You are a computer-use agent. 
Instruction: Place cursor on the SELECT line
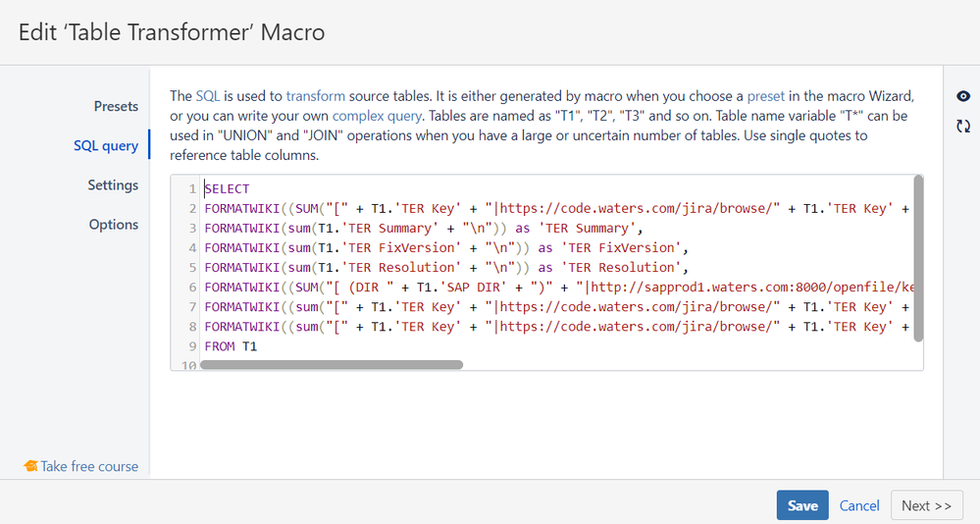(x=227, y=188)
